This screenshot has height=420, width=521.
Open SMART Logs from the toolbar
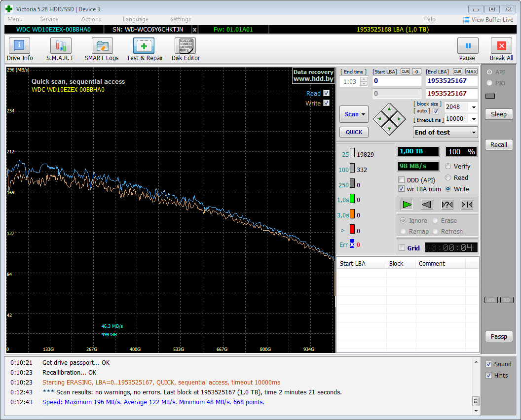click(102, 50)
